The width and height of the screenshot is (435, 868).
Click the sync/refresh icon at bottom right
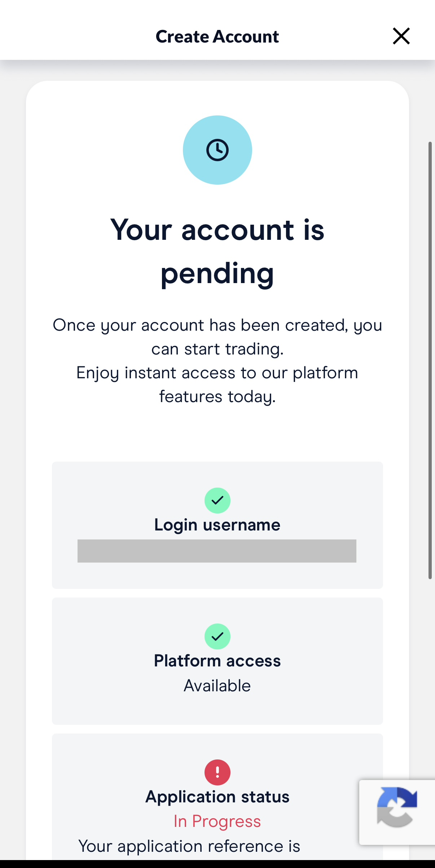tap(397, 808)
